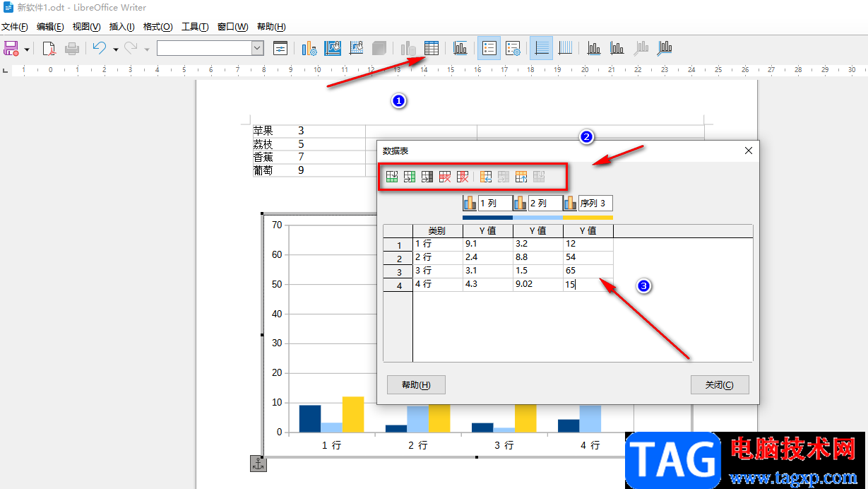The height and width of the screenshot is (489, 868).
Task: Click the yellow series color bar
Action: (x=588, y=218)
